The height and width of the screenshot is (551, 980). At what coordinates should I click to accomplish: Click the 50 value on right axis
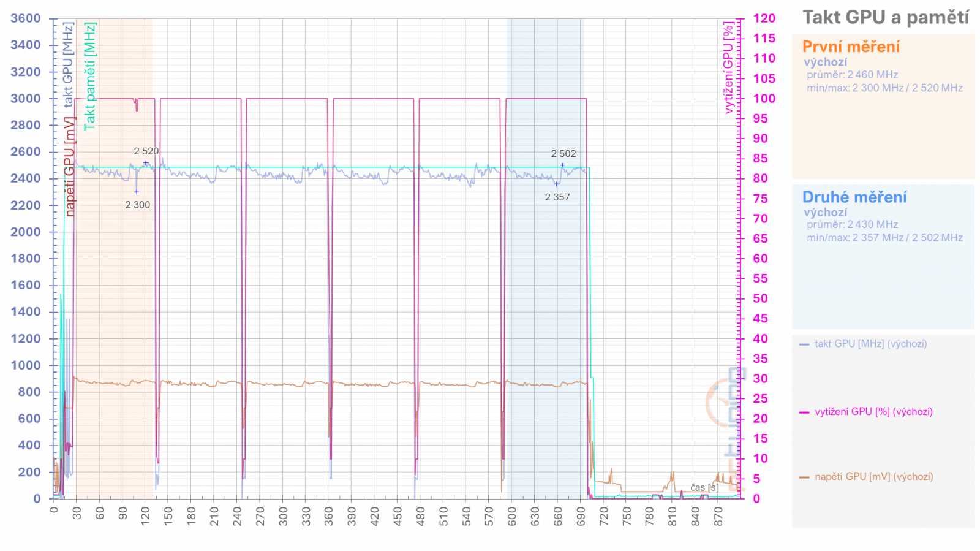coord(760,298)
